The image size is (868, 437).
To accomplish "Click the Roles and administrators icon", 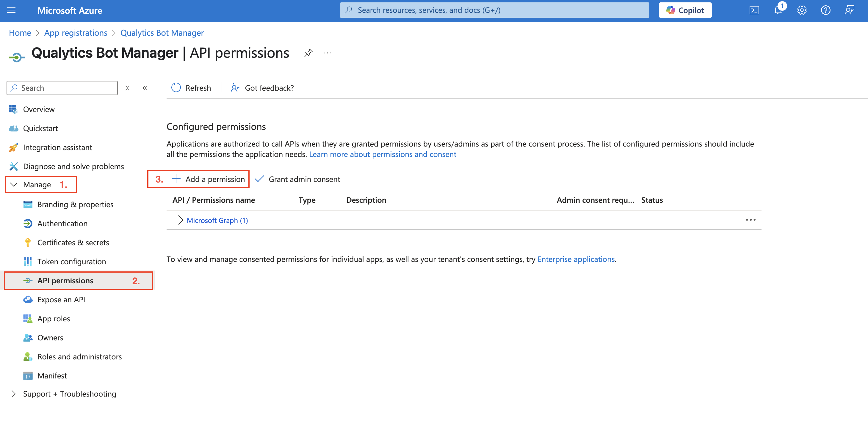I will click(x=28, y=356).
